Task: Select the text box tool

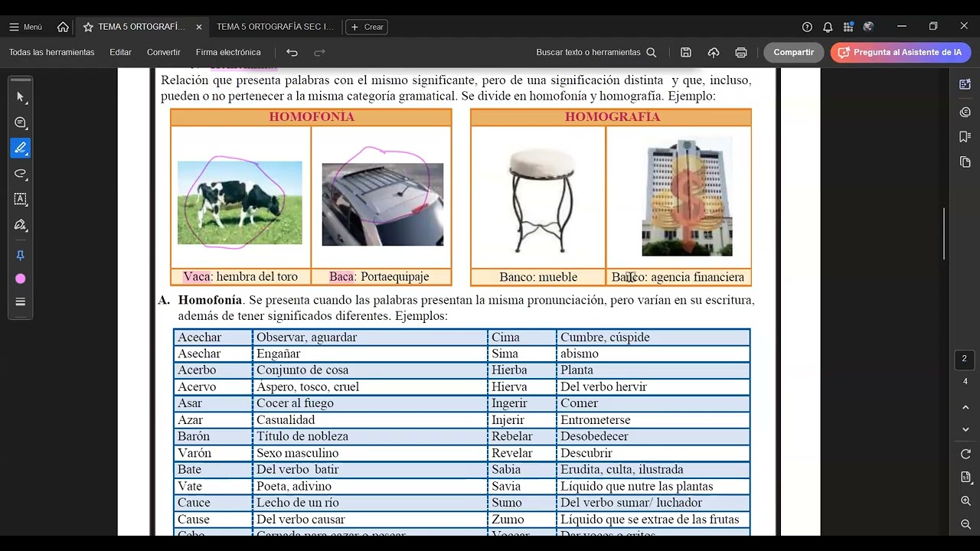Action: tap(21, 199)
